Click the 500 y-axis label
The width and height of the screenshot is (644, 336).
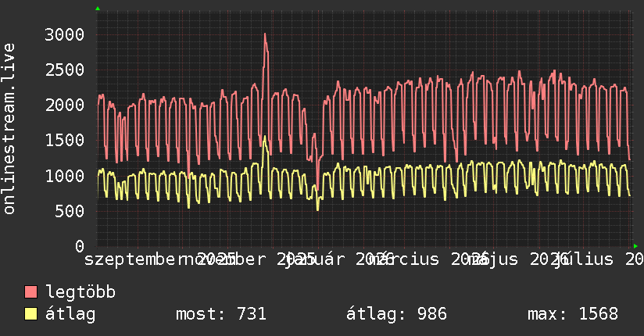point(70,211)
